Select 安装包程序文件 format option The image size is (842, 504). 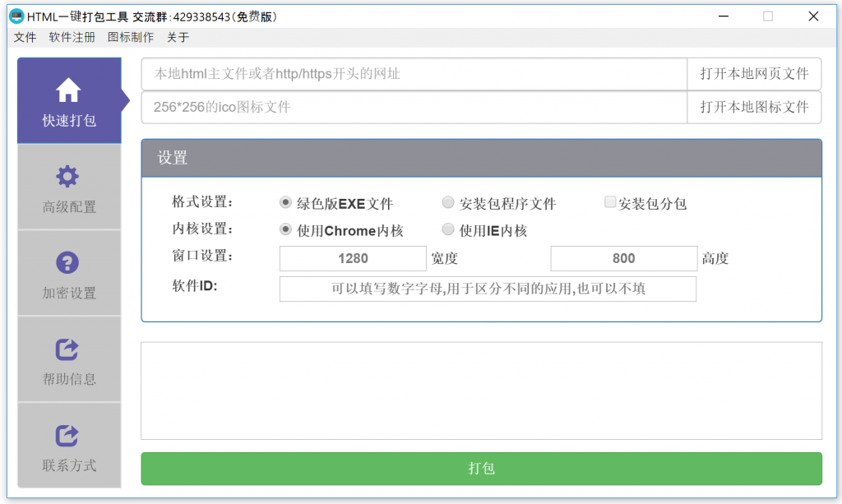click(448, 201)
